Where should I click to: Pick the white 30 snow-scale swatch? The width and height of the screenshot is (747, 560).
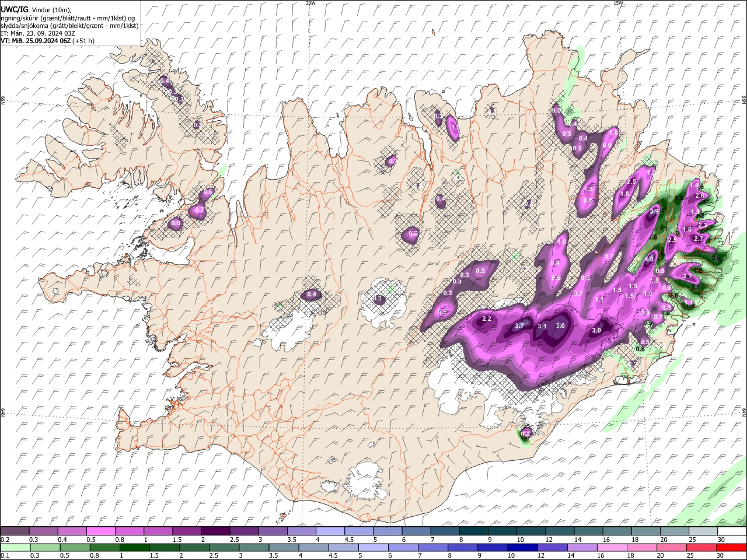coord(731,531)
